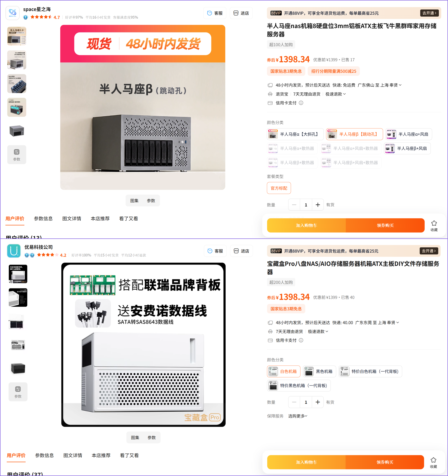Click 领券购买 for the 半人马座 case
This screenshot has height=476, width=448.
[385, 225]
